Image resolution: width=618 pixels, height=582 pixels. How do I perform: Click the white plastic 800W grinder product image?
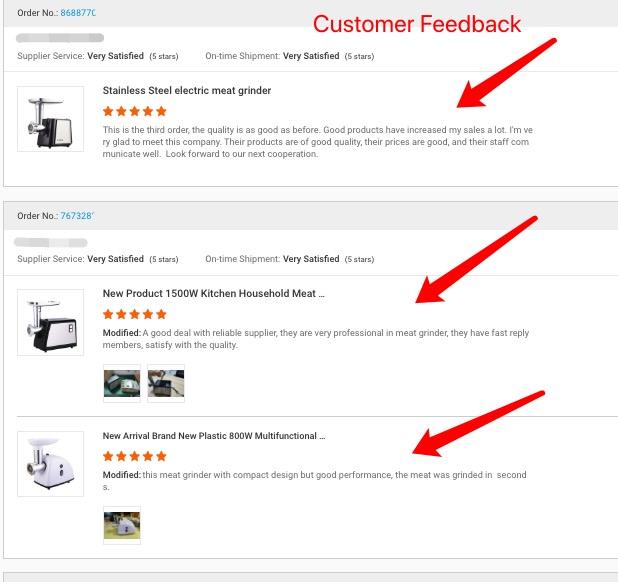pyautogui.click(x=50, y=464)
